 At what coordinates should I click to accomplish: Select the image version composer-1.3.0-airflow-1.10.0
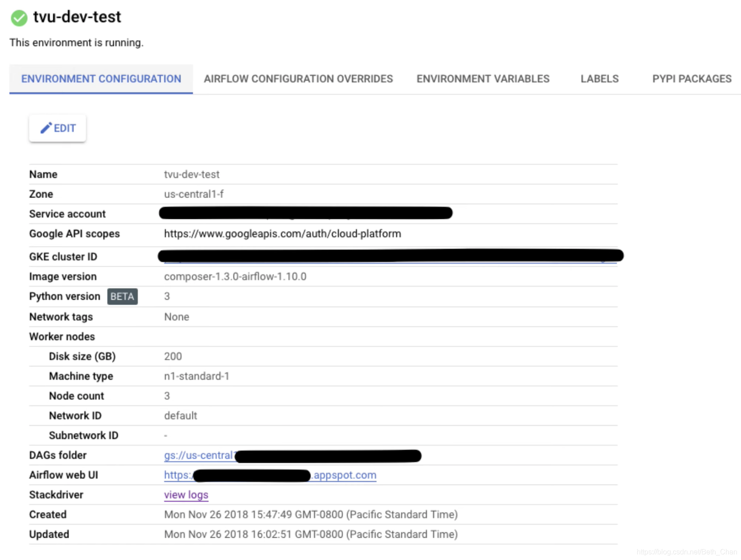click(x=235, y=276)
